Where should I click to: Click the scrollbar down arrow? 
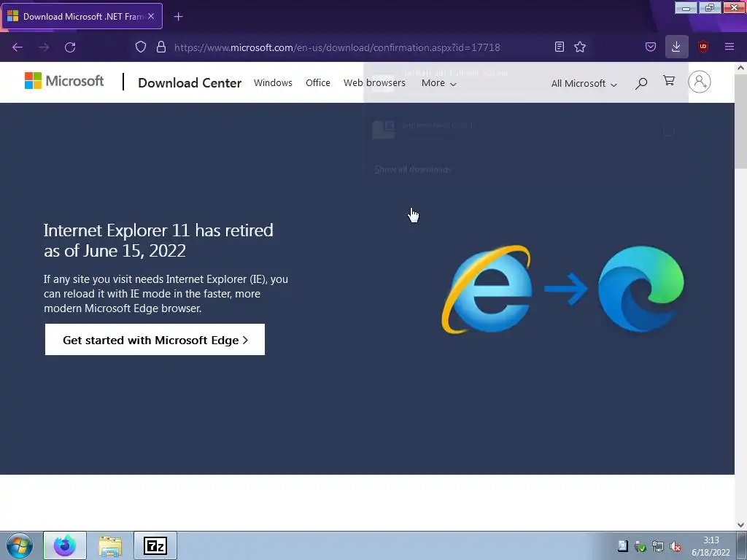pos(740,525)
